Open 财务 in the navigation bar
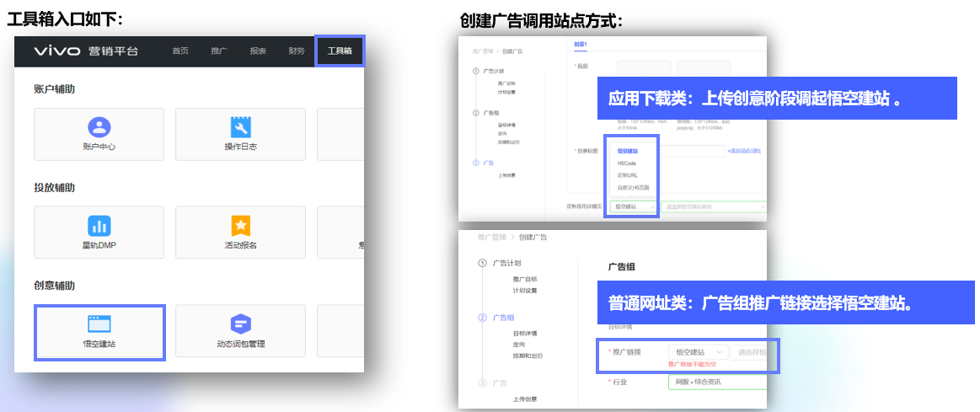Image resolution: width=980 pixels, height=412 pixels. point(297,51)
